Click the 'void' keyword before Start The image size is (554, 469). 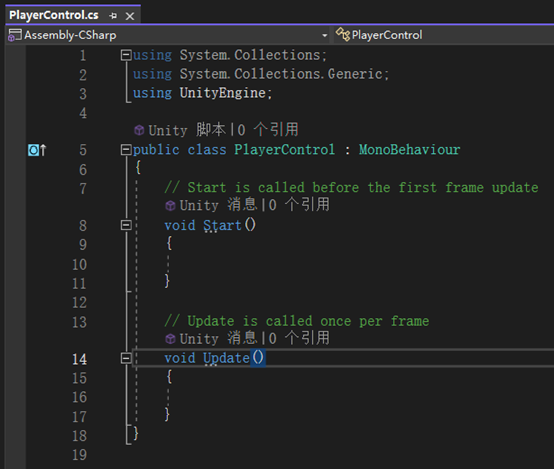180,225
